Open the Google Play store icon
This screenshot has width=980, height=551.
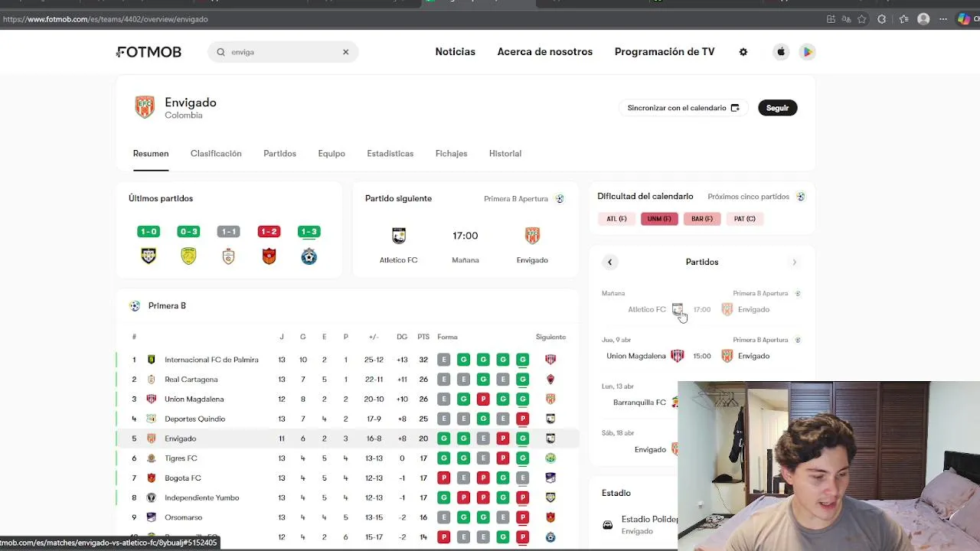(807, 52)
